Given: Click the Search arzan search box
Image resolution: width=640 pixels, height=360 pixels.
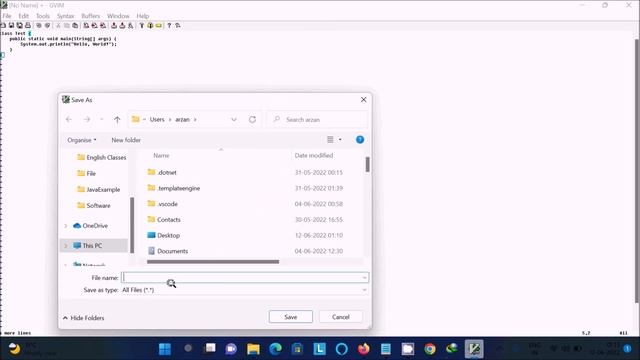Looking at the screenshot, I should (x=317, y=119).
